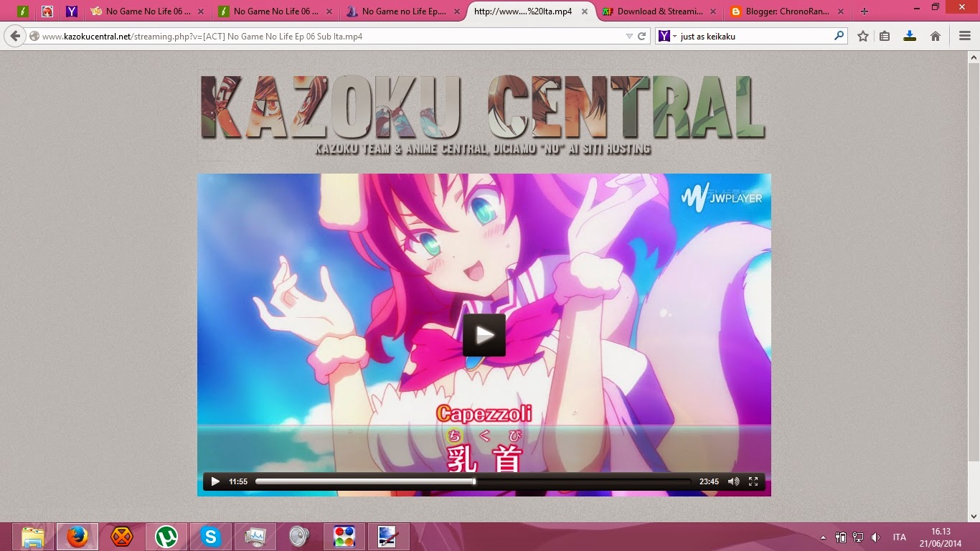Click the 'just as keikaku' search field
The height and width of the screenshot is (551, 980).
point(755,36)
